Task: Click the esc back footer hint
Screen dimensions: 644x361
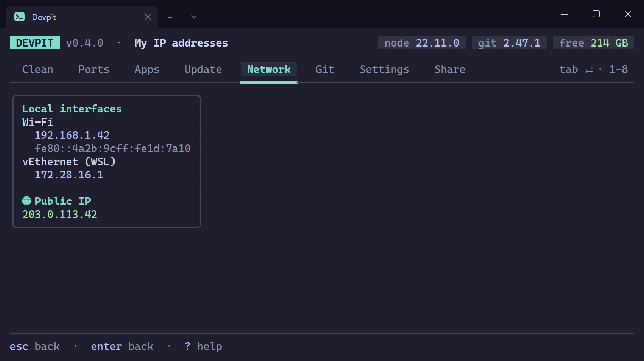Action: [35, 346]
